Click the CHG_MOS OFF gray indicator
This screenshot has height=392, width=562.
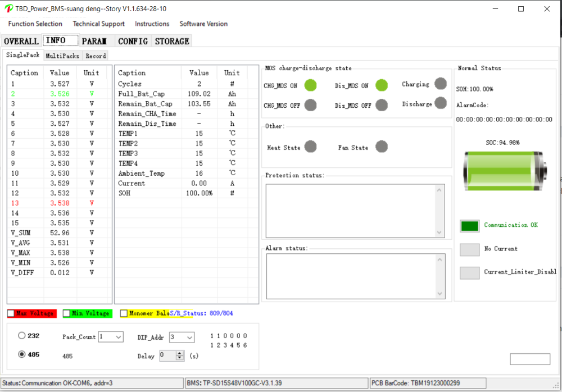(310, 106)
